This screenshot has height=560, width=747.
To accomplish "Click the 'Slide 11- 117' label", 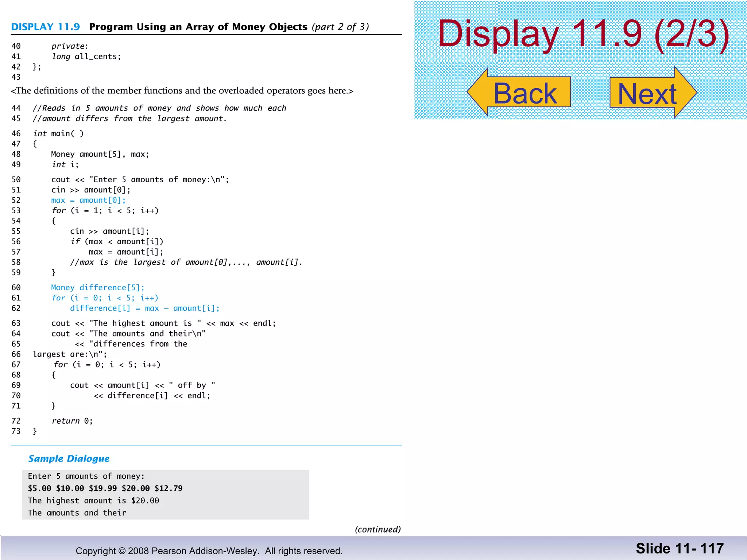I will [680, 549].
